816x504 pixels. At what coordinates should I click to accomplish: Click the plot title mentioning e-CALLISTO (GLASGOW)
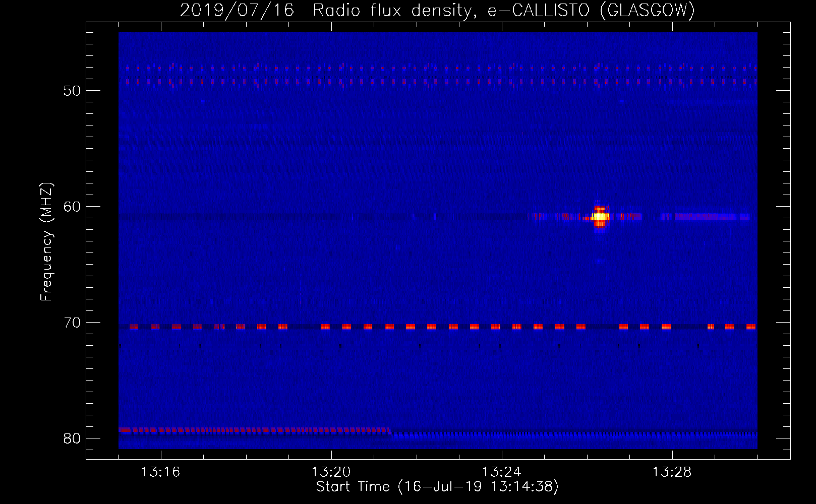point(437,10)
